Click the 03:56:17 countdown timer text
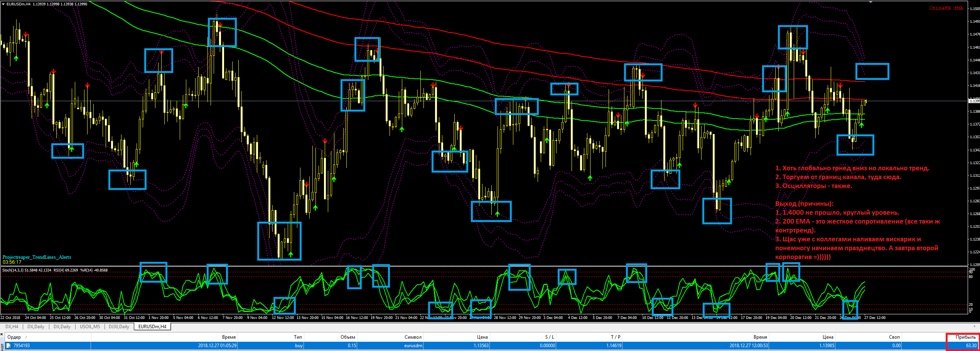Viewport: 980px width, 351px height. pos(12,262)
